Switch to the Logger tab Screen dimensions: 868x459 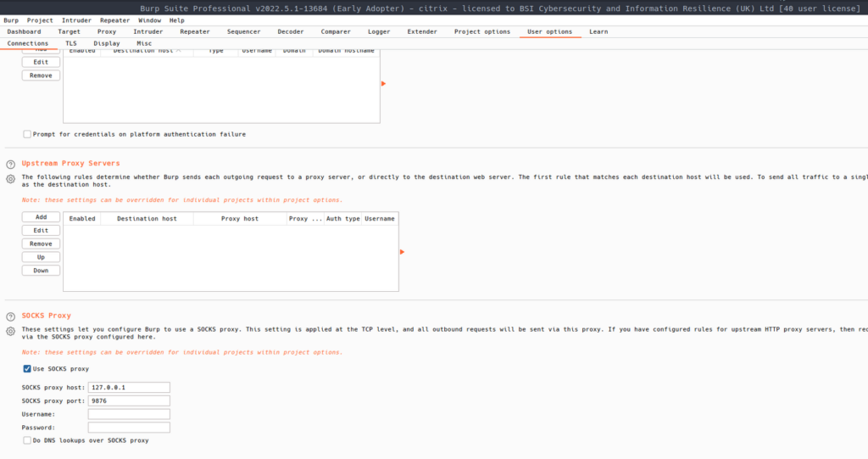(x=379, y=31)
